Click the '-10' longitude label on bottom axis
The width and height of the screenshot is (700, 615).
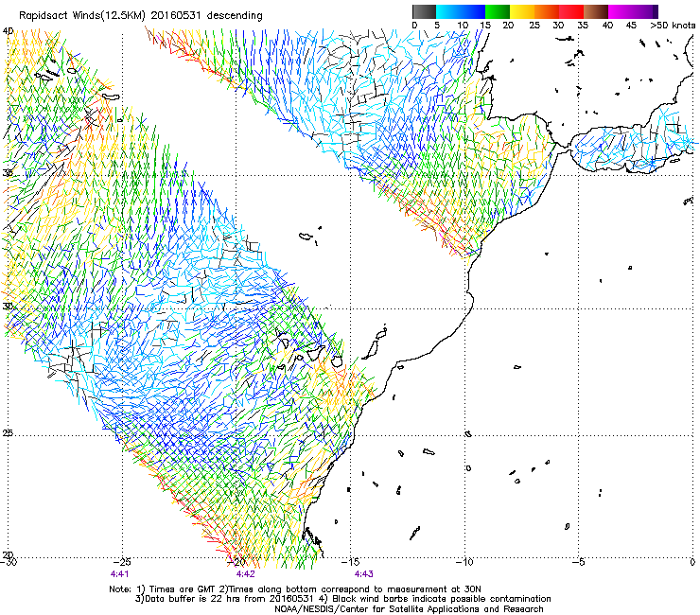464,562
